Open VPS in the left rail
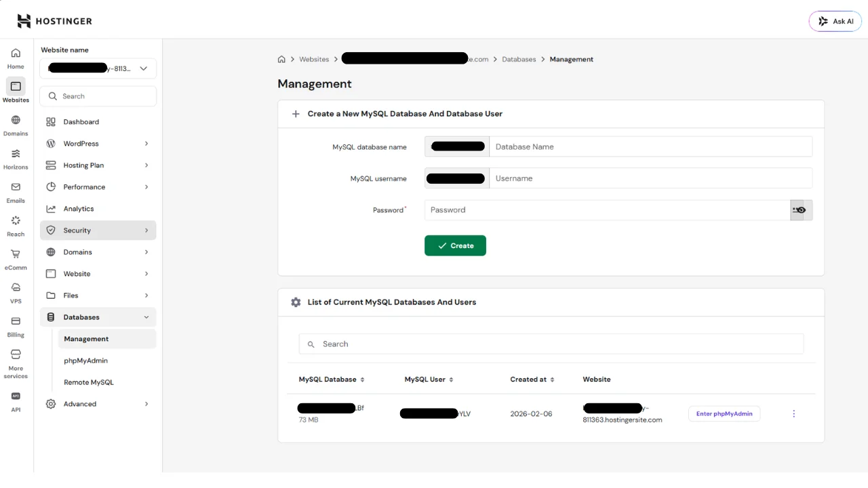The image size is (868, 488). 16,293
